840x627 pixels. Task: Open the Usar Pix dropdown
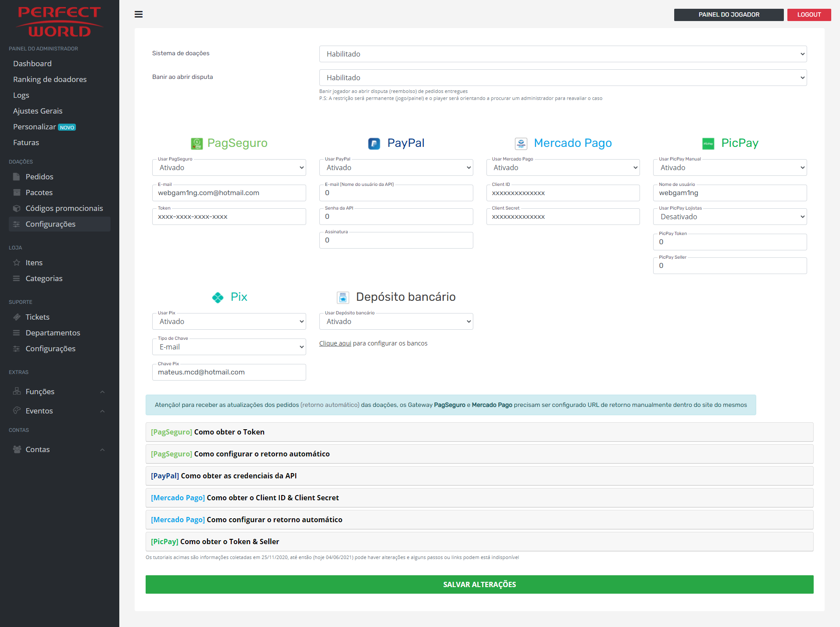[x=229, y=321]
